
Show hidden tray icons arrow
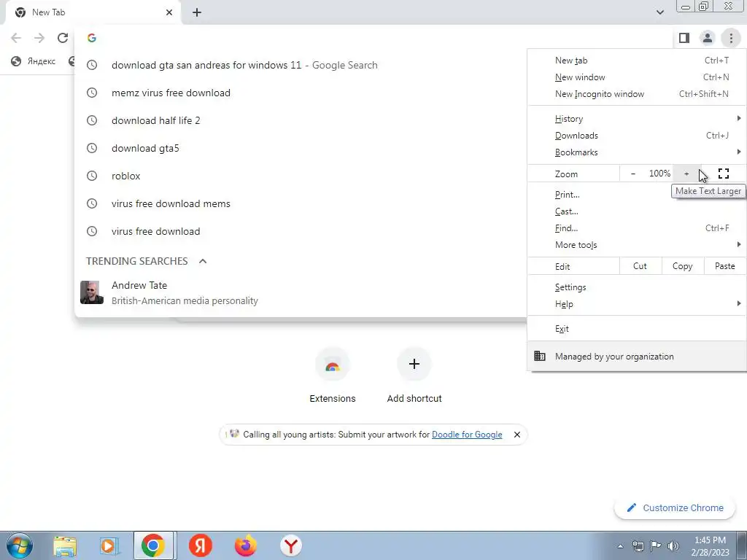[x=620, y=546]
